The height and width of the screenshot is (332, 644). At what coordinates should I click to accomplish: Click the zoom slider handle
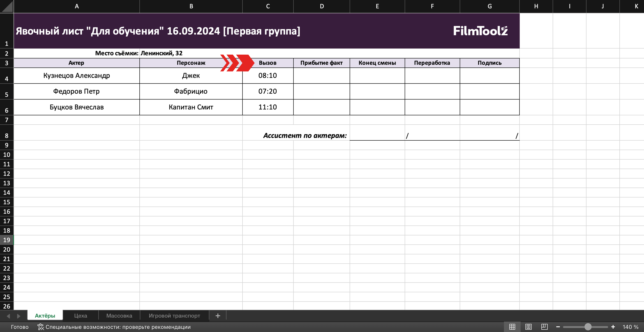(x=588, y=327)
